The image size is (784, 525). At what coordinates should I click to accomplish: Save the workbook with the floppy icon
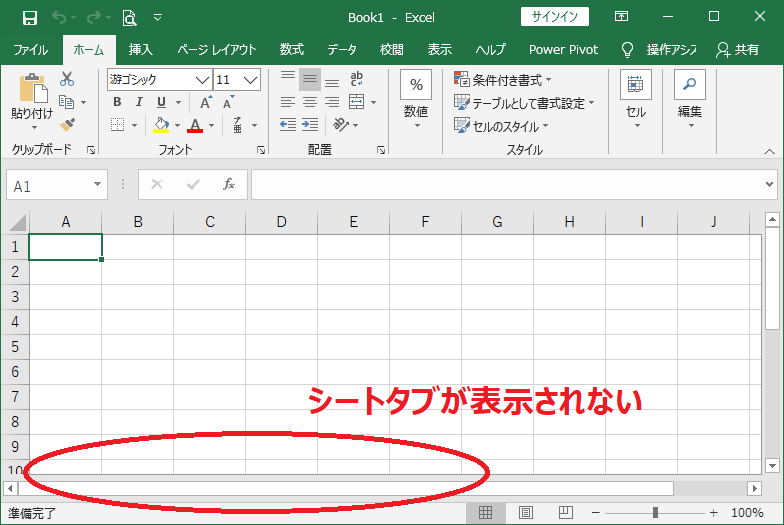click(x=30, y=18)
